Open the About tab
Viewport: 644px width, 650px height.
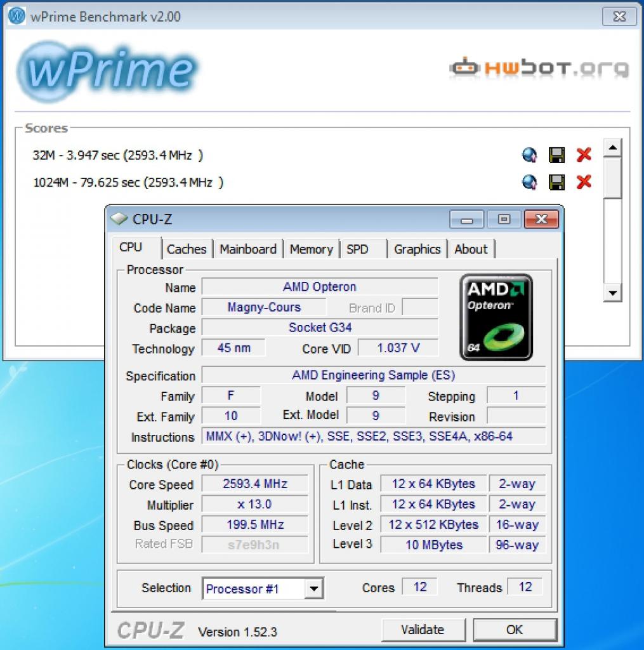pyautogui.click(x=471, y=249)
